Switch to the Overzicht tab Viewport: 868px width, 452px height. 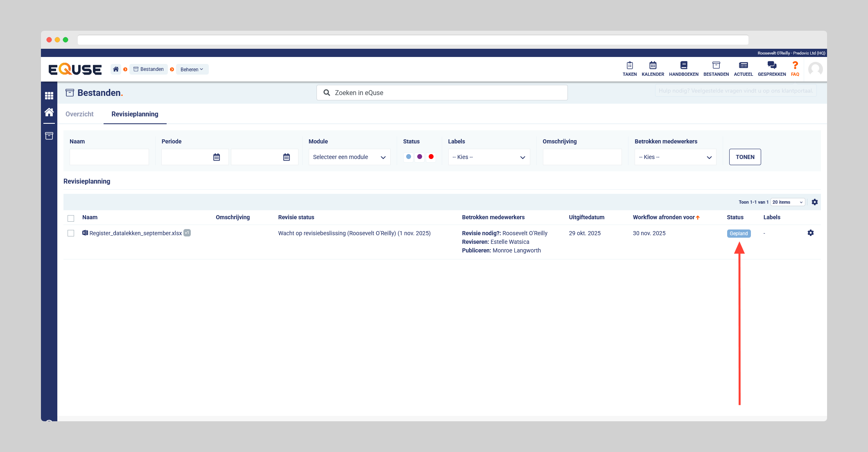click(79, 114)
